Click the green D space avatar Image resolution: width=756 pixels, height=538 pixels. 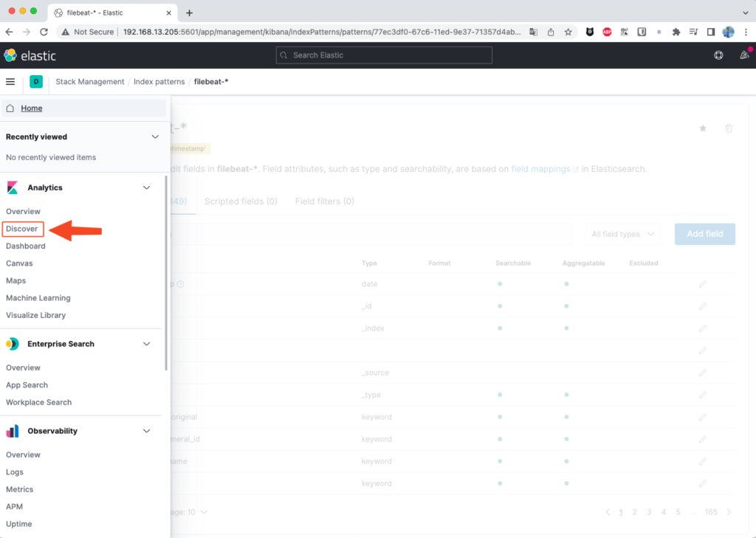pos(36,81)
